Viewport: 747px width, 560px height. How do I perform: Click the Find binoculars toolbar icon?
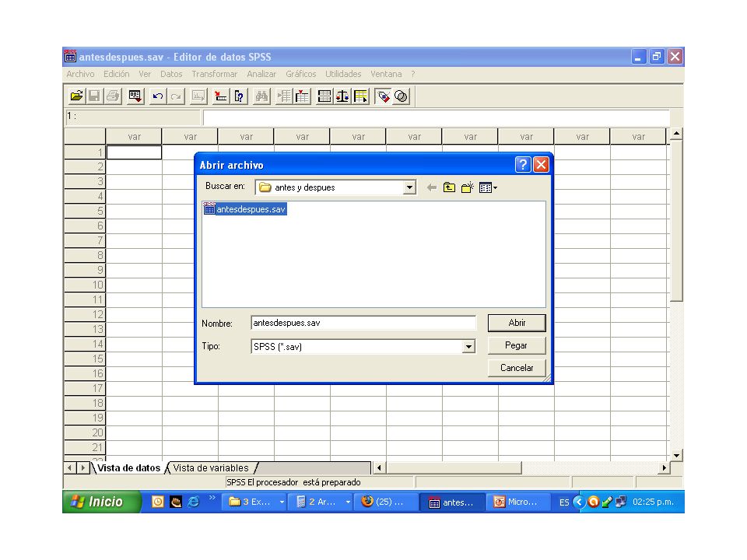point(261,96)
